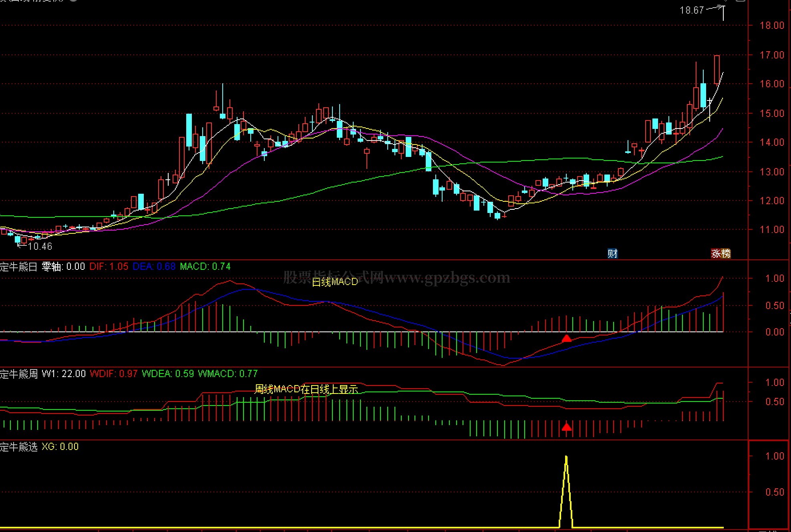Screen dimensions: 791x532
Task: Click the latest tall red candlestick near 17.00
Action: 717,70
